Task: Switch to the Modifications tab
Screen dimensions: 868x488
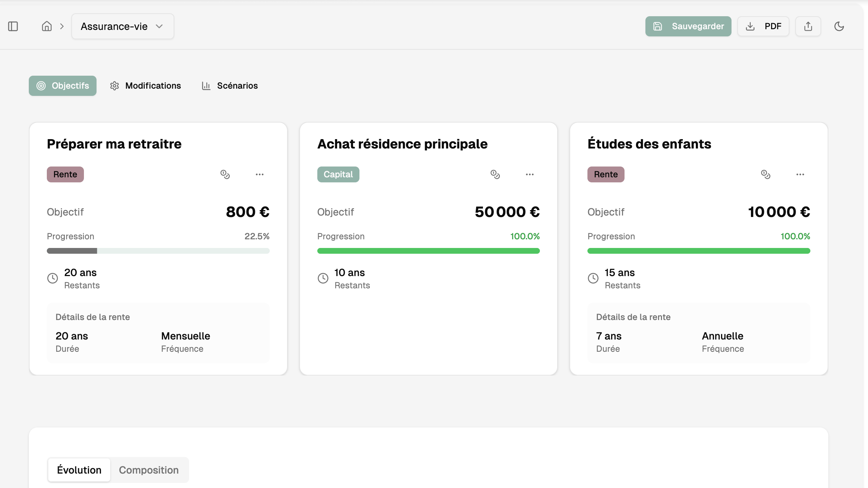Action: (x=146, y=86)
